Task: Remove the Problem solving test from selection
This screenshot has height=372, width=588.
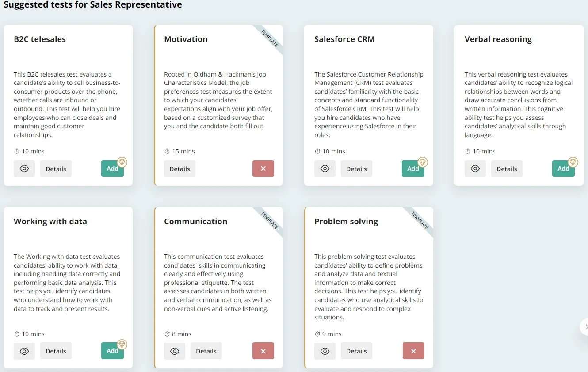Action: pos(413,351)
